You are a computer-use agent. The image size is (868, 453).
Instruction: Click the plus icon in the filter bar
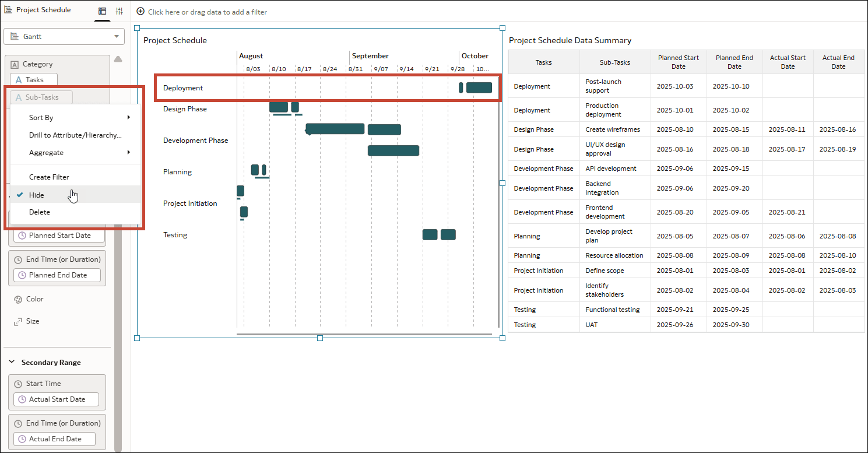pyautogui.click(x=140, y=11)
